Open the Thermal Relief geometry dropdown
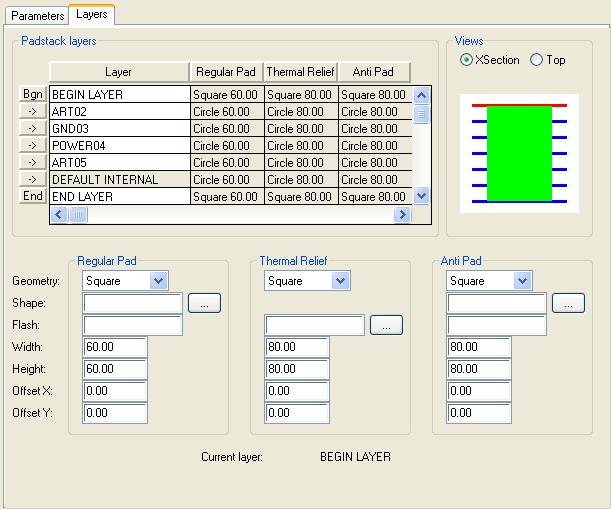This screenshot has height=509, width=611. tap(340, 281)
